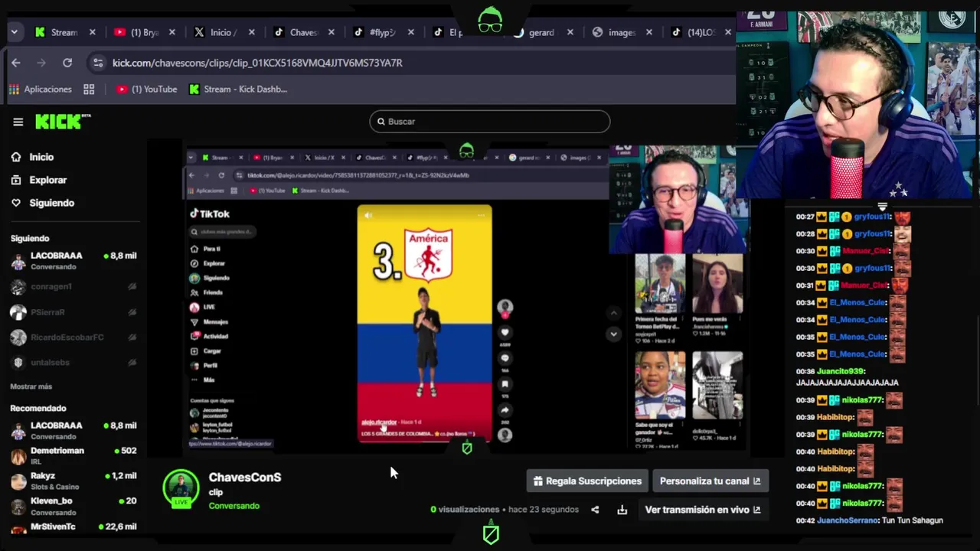980x551 pixels.
Task: Download the clip with download icon
Action: (622, 510)
